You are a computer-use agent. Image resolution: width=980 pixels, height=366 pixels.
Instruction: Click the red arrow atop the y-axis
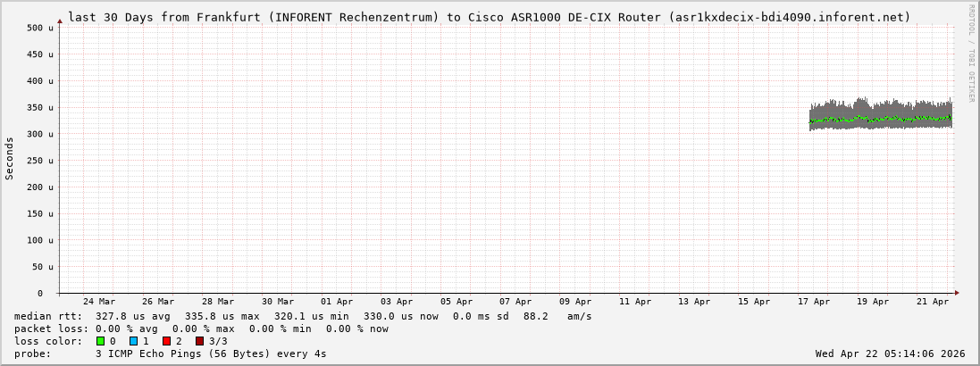pyautogui.click(x=60, y=20)
